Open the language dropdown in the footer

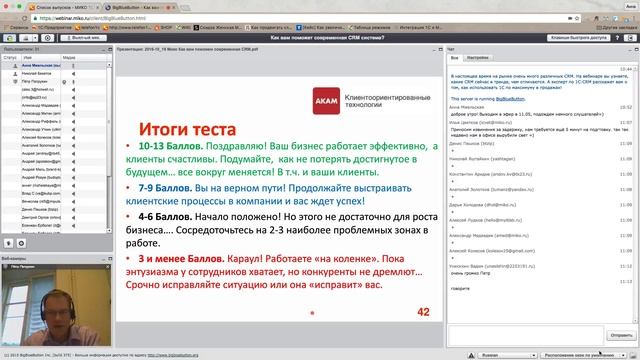click(x=507, y=356)
